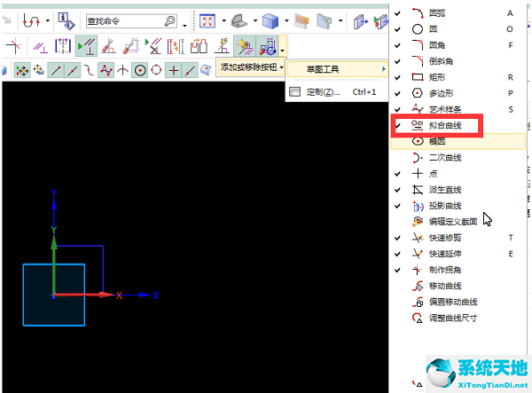The height and width of the screenshot is (393, 532).
Task: Toggle the midpoint snap icon
Action: pos(73,70)
